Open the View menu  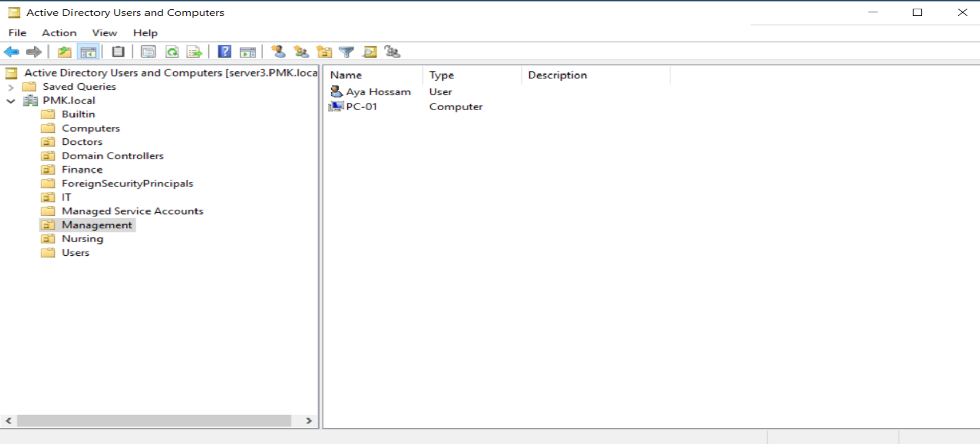click(x=105, y=33)
